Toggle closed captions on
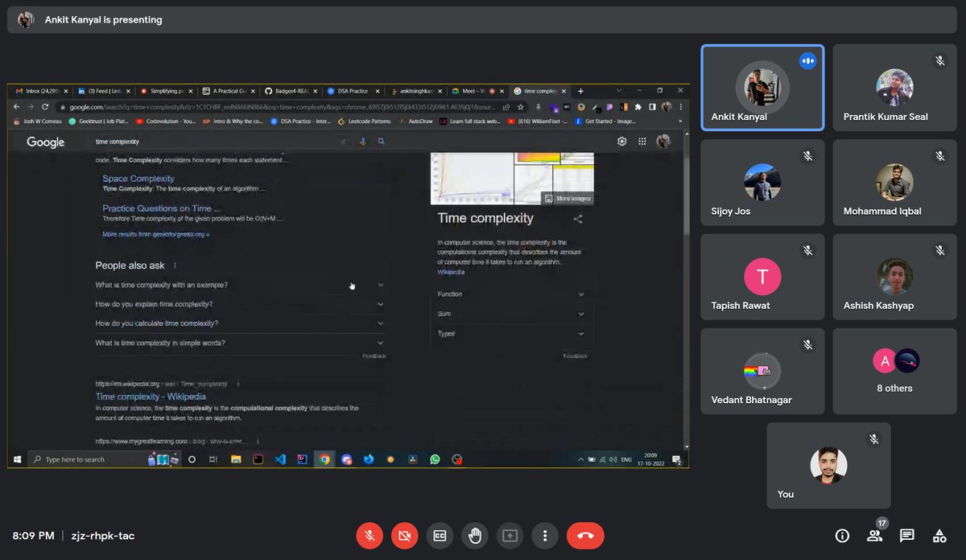This screenshot has width=966, height=560. 440,535
